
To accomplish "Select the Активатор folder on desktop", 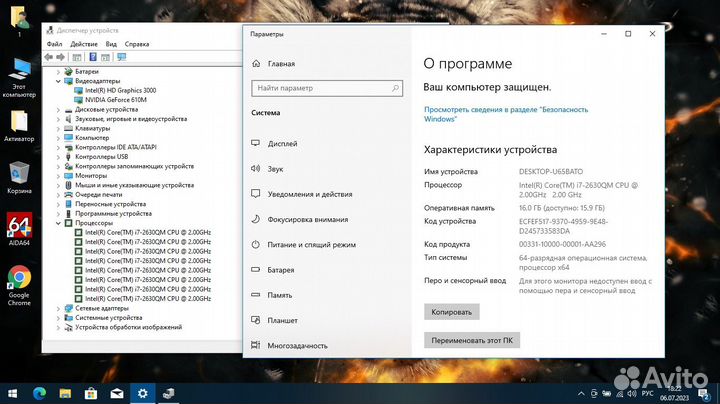I will pos(19,126).
